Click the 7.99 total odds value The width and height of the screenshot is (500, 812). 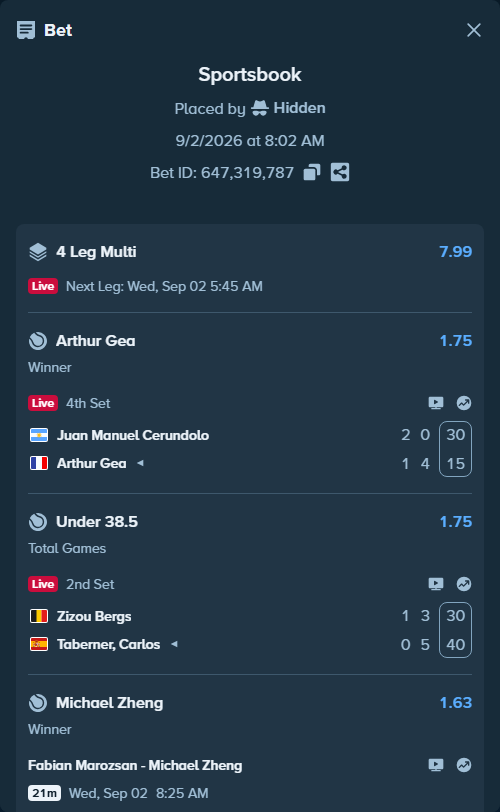click(455, 252)
